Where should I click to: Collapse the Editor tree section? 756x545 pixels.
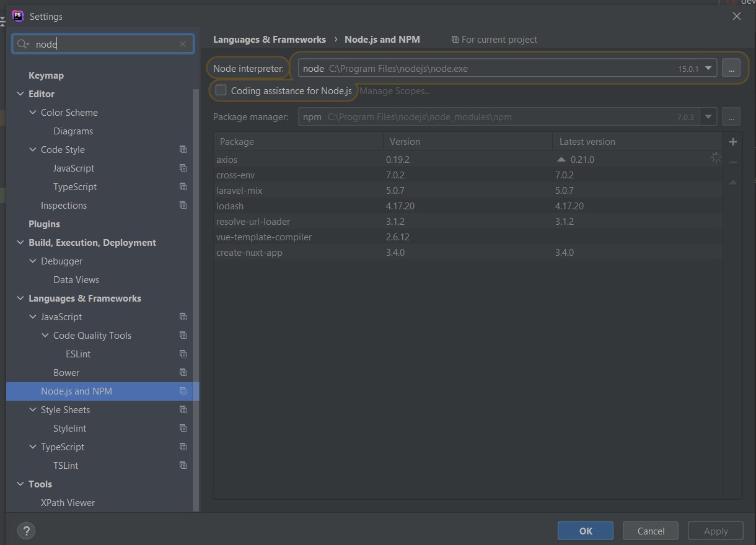coord(20,94)
